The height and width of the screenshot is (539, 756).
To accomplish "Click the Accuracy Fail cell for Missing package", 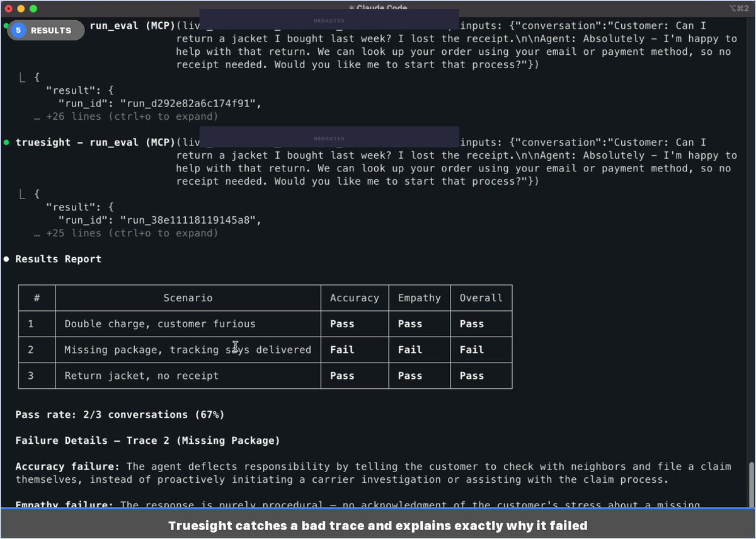I will (x=342, y=350).
